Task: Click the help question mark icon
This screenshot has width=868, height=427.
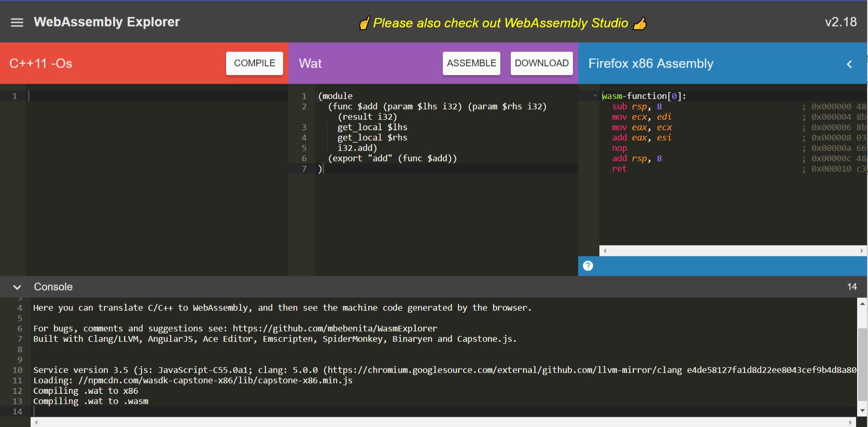Action: click(x=588, y=266)
